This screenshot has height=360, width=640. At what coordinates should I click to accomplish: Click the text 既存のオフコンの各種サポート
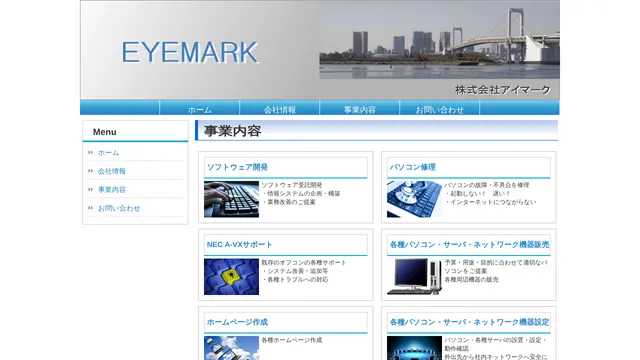[x=304, y=262]
